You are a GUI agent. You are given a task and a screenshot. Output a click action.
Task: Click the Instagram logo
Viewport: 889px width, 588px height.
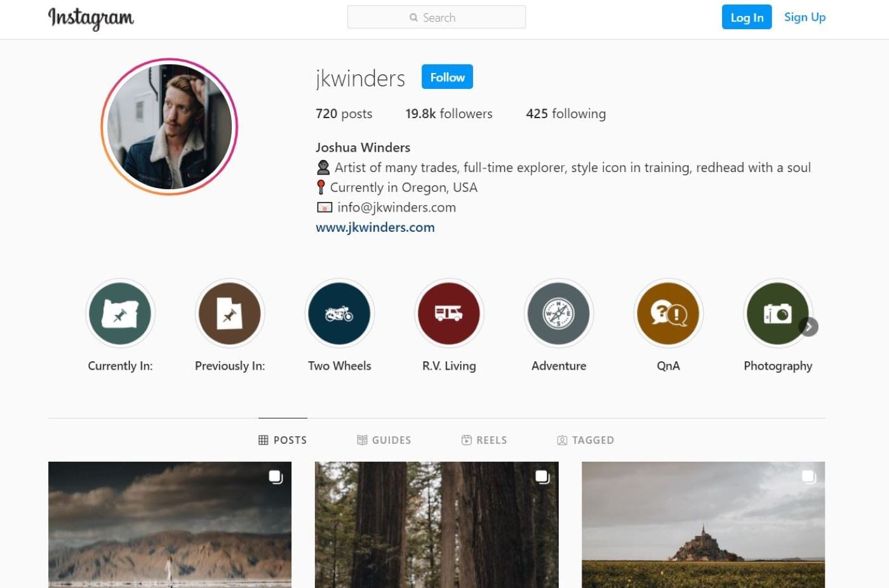[91, 18]
